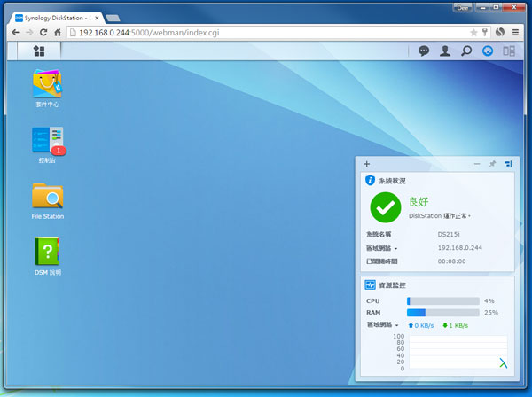Viewport: 532px width, 397px height.
Task: Click the DSM search magnifier icon
Action: [x=466, y=51]
